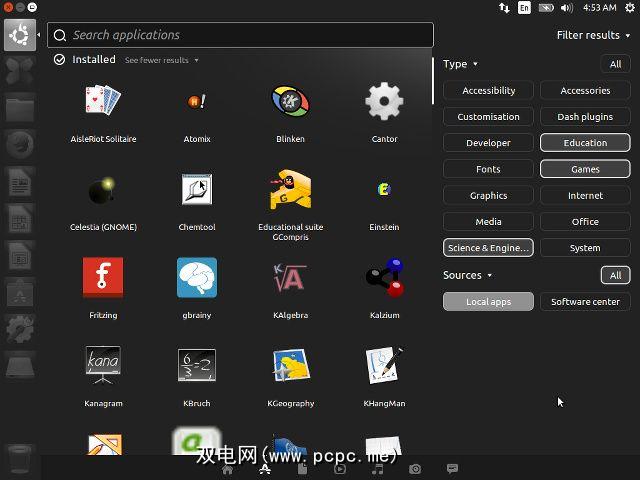
Task: Open System Settings from the launcher
Action: point(20,329)
